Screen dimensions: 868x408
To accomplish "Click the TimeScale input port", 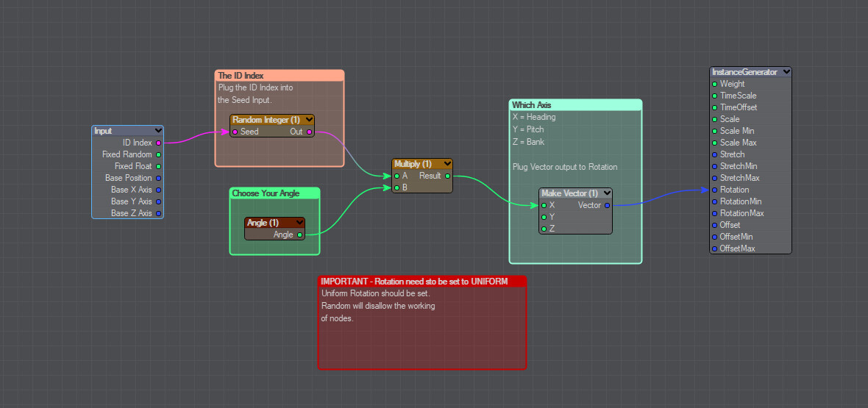I will click(715, 96).
